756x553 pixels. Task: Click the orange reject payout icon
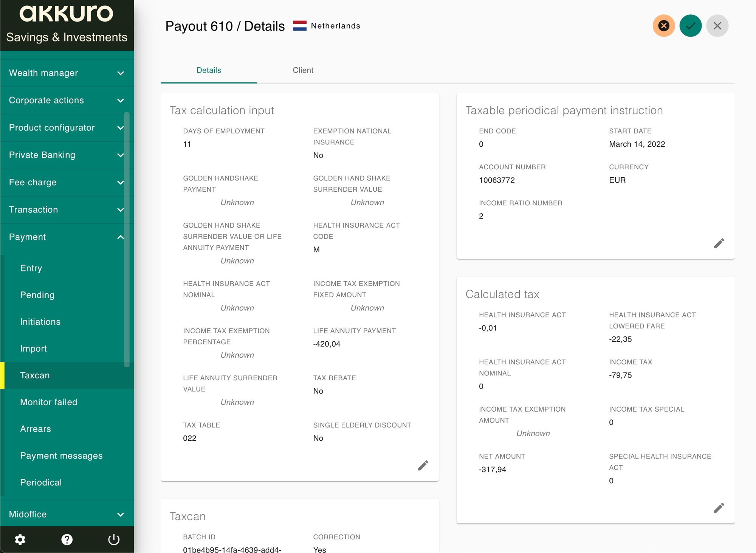(x=663, y=26)
